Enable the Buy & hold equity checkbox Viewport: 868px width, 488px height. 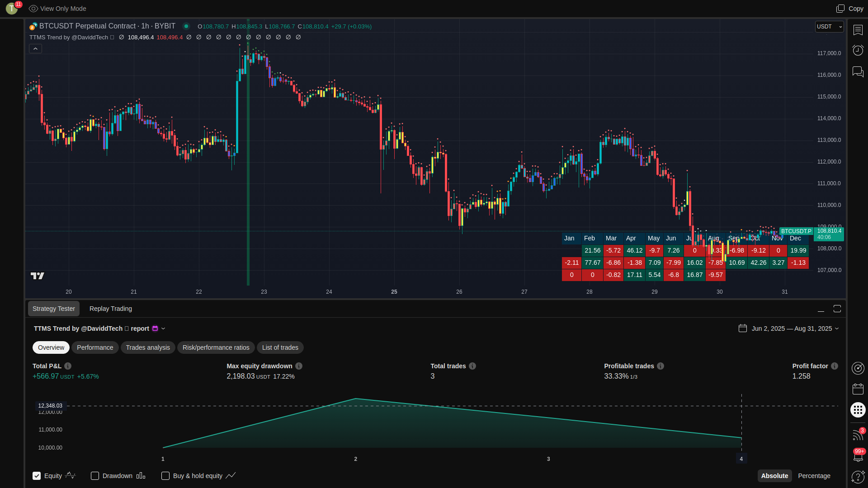165,476
